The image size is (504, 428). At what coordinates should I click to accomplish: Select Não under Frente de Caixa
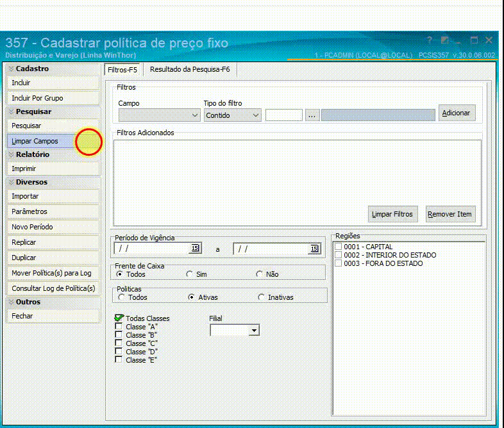tap(260, 274)
